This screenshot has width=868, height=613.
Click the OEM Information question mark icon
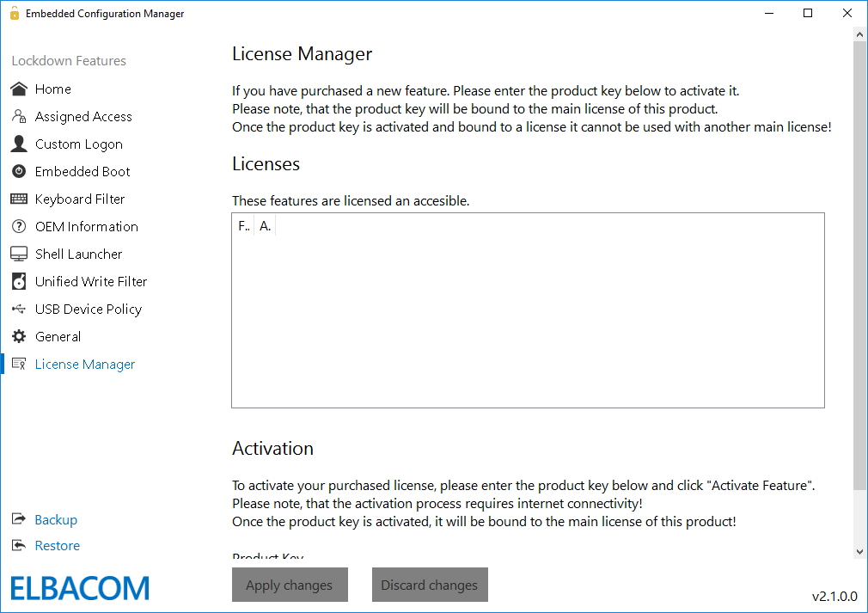pos(18,226)
